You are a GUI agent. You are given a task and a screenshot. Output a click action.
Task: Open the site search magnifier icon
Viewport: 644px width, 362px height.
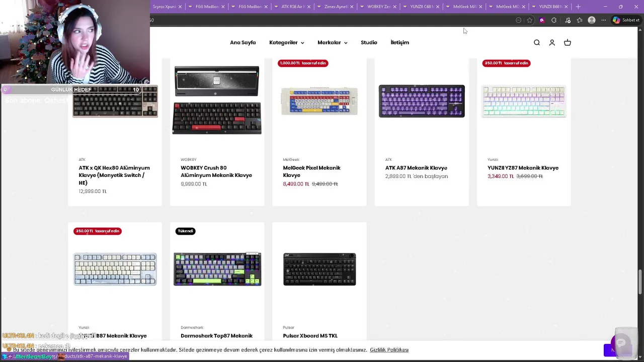tap(537, 43)
